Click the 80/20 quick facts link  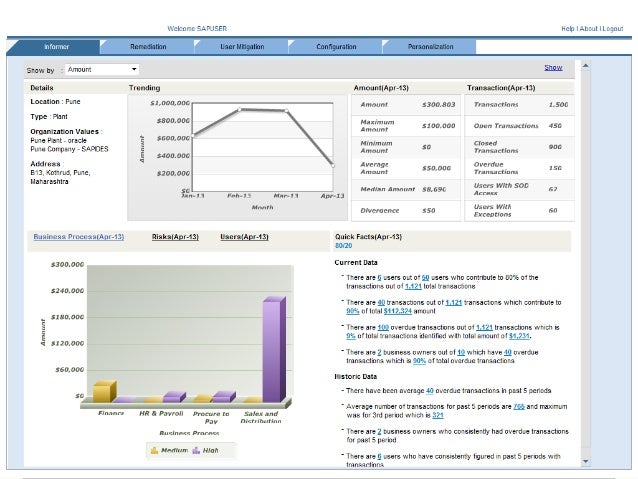point(343,246)
